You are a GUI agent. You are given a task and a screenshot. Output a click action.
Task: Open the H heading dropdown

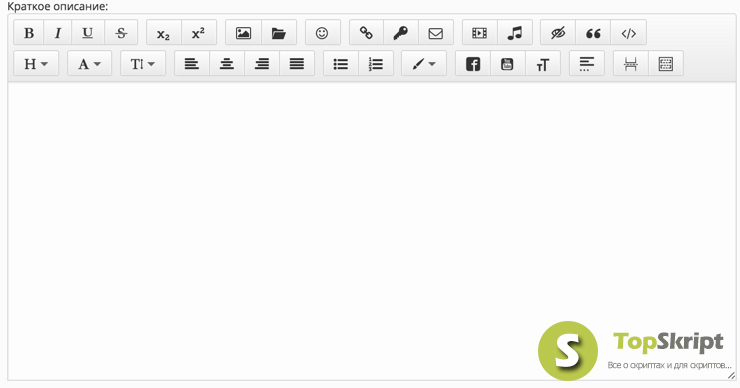[36, 64]
